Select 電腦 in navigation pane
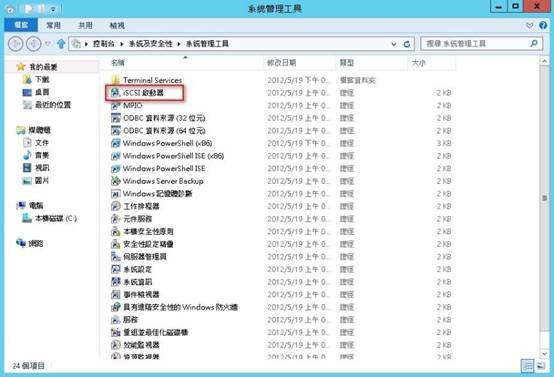This screenshot has width=554, height=377. [36, 206]
